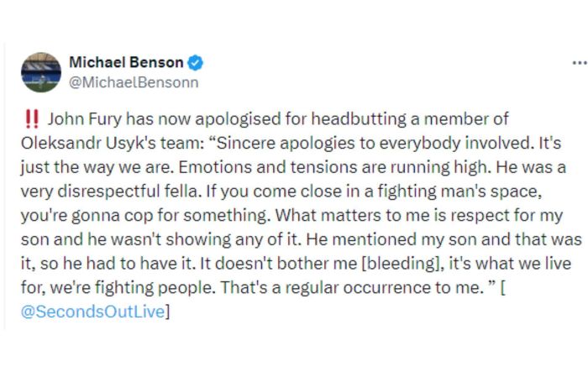
Task: Open the @MichaelBensonn handle
Action: click(x=134, y=81)
